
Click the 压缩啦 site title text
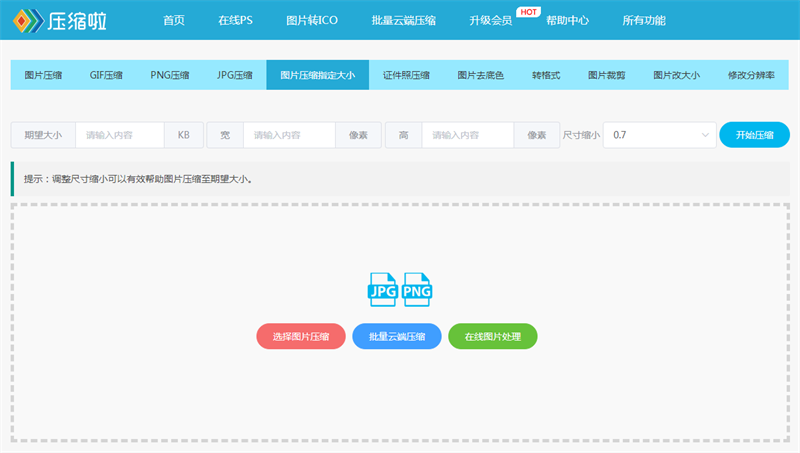click(x=77, y=21)
